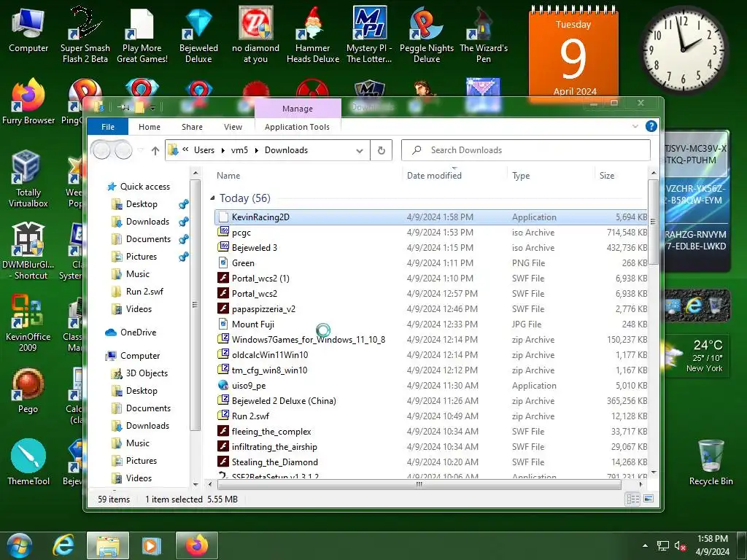Select the pcgc iso file icon

click(x=223, y=232)
